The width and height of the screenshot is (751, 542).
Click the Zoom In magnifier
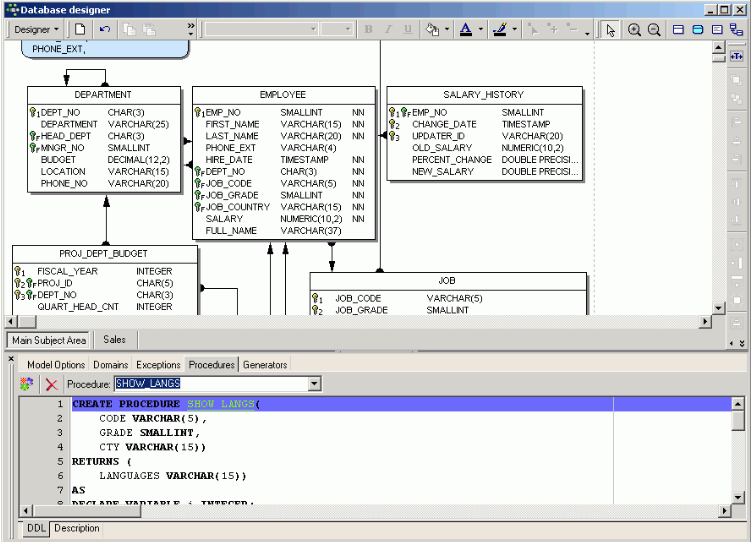pos(634,30)
